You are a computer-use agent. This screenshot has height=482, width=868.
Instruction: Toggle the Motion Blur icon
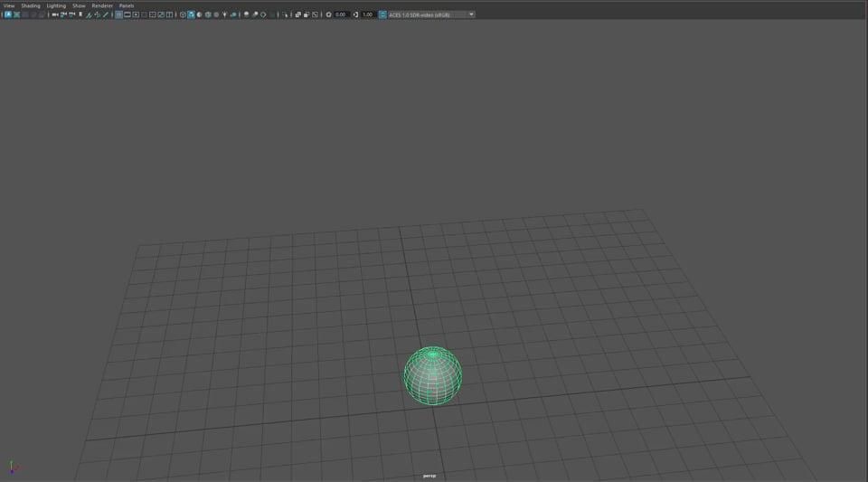pyautogui.click(x=255, y=15)
